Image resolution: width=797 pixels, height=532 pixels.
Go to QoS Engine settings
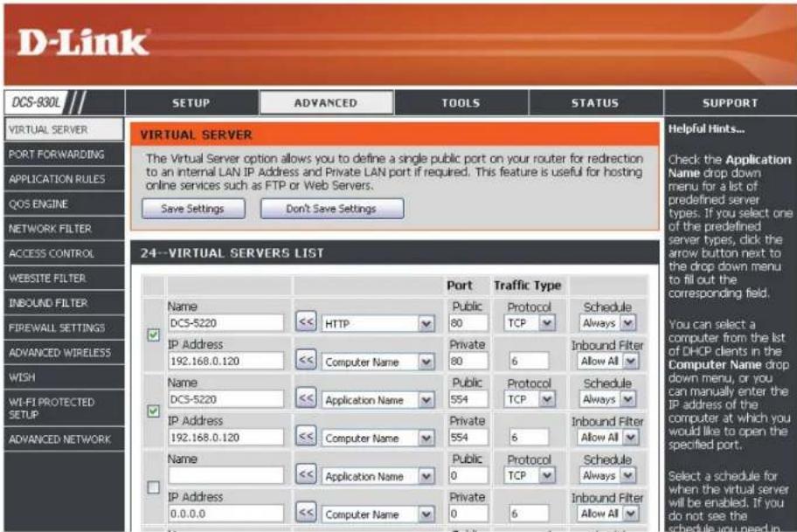(x=64, y=204)
